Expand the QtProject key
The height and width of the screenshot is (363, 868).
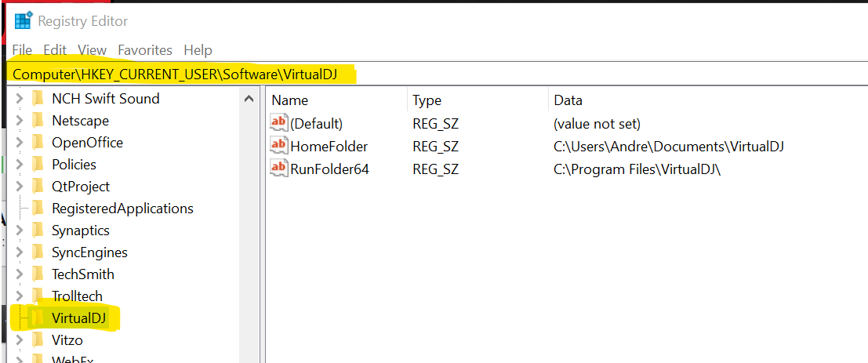pos(20,187)
